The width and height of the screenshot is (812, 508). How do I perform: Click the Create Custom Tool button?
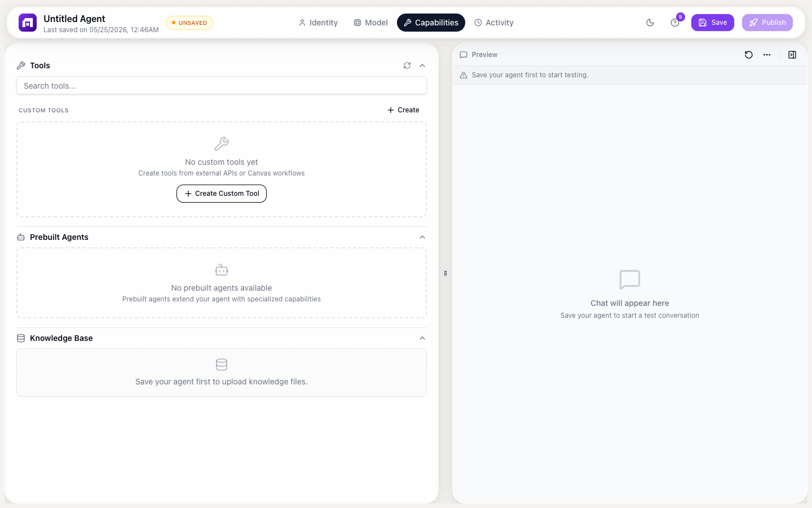point(222,194)
